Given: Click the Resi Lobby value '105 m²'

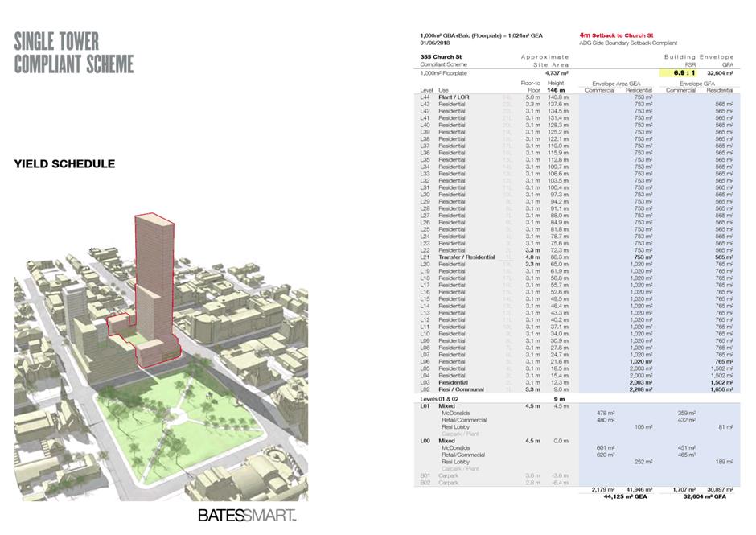Looking at the screenshot, I should 643,427.
